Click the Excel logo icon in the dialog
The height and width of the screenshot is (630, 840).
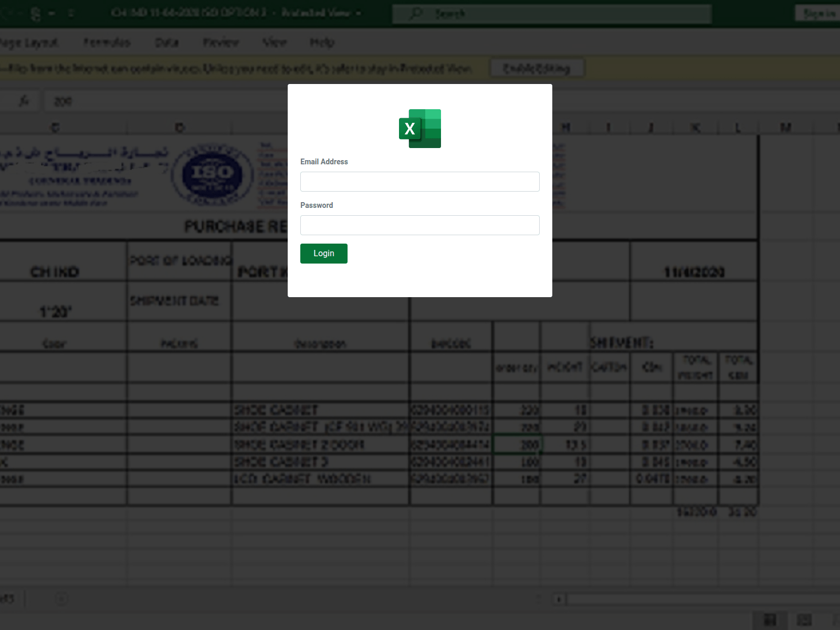coord(420,129)
